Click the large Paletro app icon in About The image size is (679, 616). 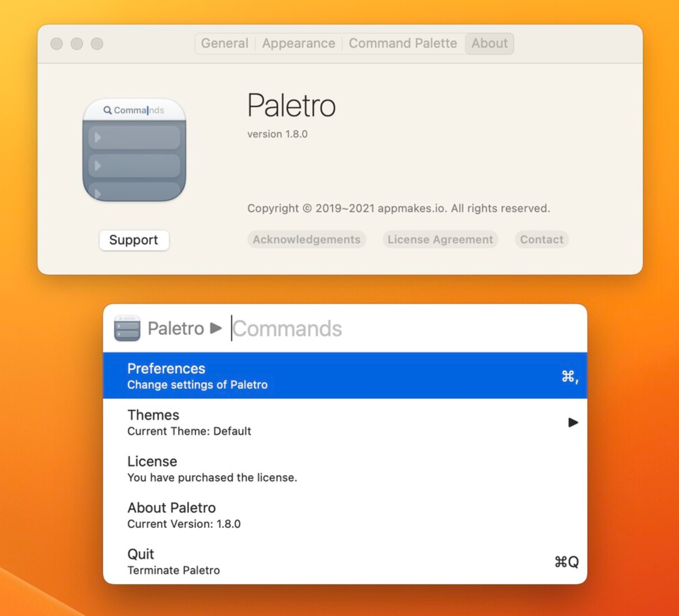(x=134, y=150)
